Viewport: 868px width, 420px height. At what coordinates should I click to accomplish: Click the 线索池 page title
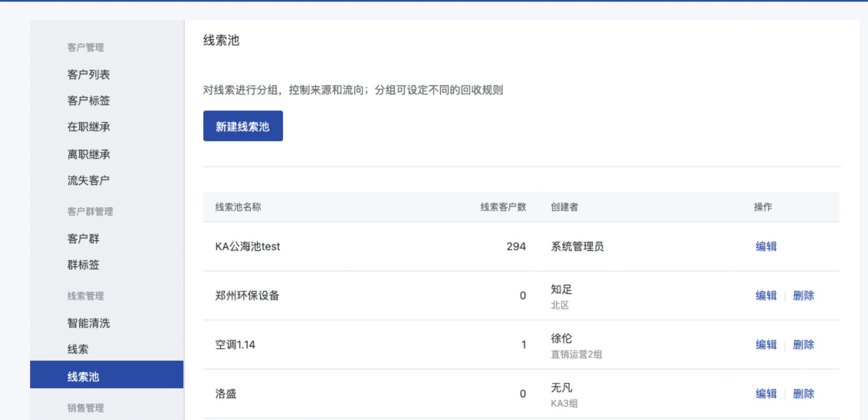[221, 40]
